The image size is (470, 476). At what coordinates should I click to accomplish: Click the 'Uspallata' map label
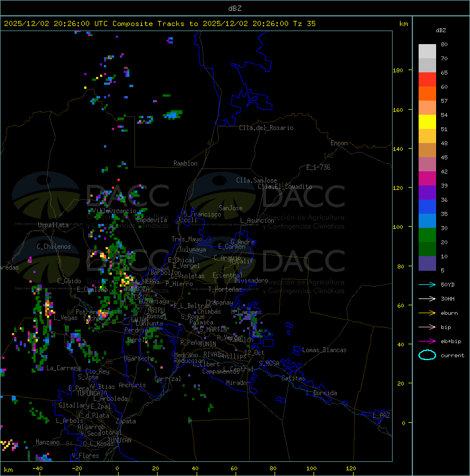point(53,225)
